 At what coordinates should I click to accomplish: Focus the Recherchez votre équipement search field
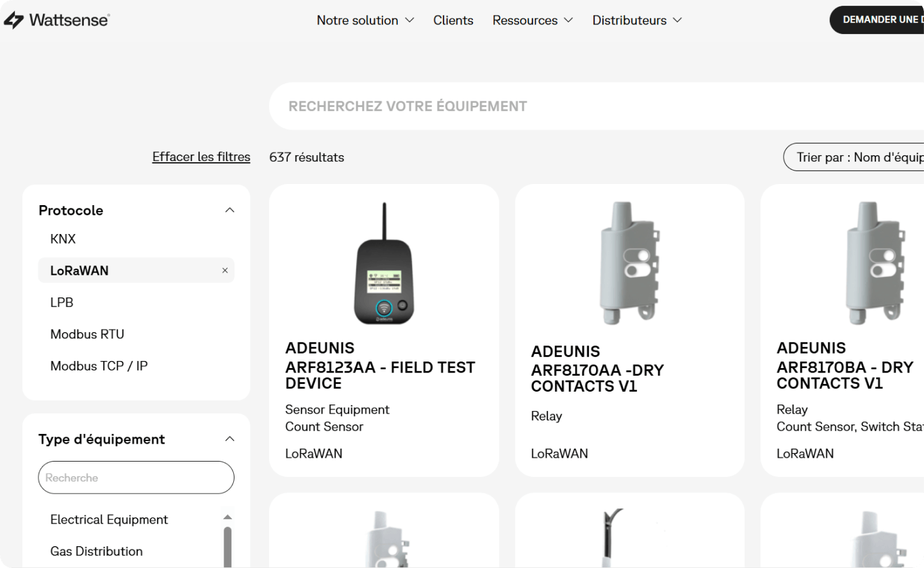(x=577, y=106)
